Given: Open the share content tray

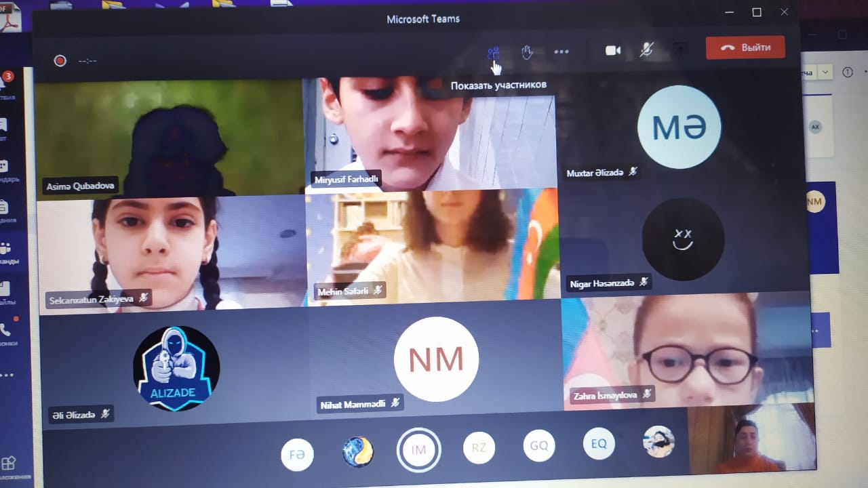Looking at the screenshot, I should [680, 49].
